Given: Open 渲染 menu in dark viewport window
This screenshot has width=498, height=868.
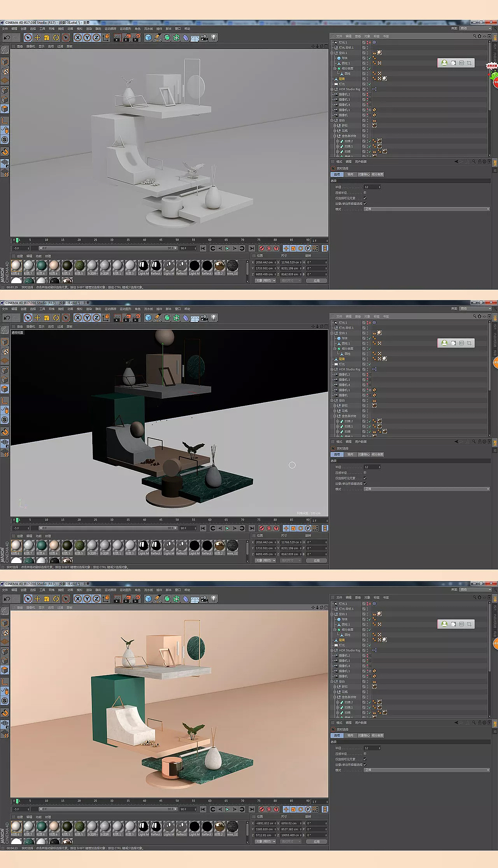Looking at the screenshot, I should pyautogui.click(x=89, y=309).
